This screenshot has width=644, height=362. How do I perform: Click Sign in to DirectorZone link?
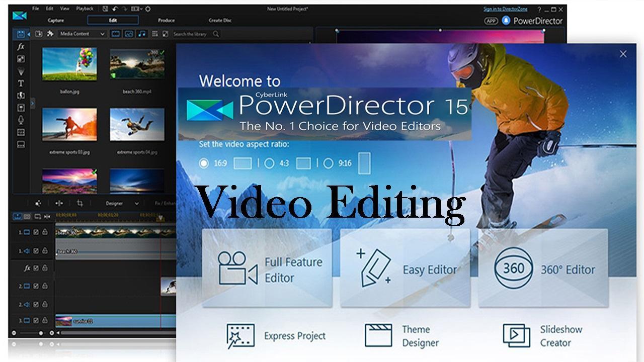click(506, 9)
